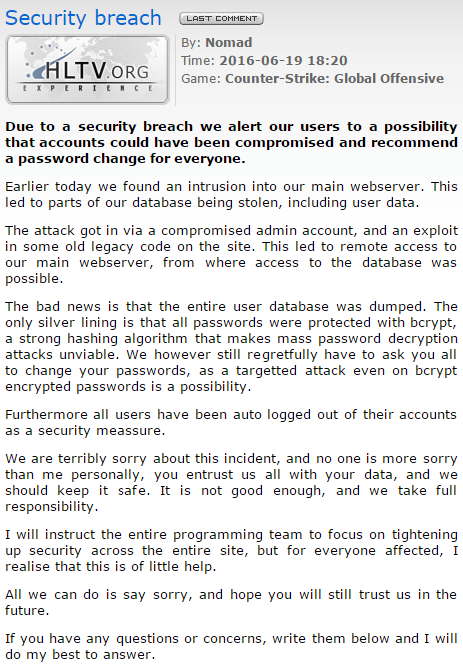463x672 pixels.
Task: Click the bold introduction paragraph about password change
Action: click(232, 142)
